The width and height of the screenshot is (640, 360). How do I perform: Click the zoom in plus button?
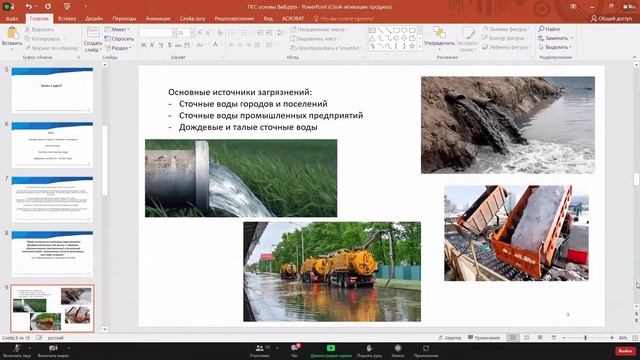pyautogui.click(x=612, y=338)
